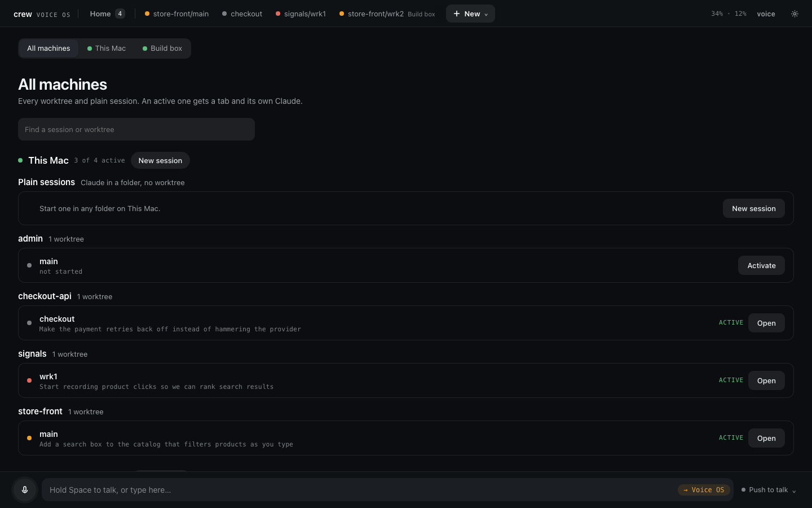Click the voice label in the top bar
Image resolution: width=812 pixels, height=508 pixels.
(x=766, y=14)
